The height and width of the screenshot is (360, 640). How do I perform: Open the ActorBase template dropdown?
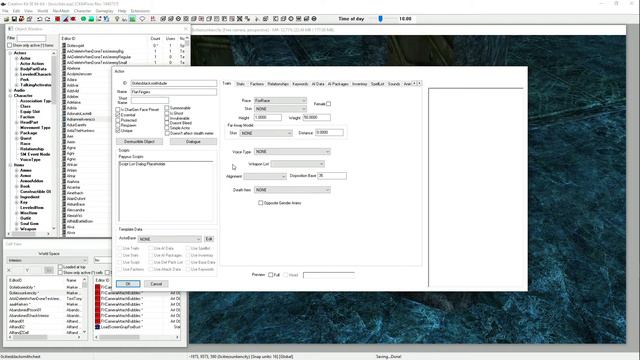click(x=170, y=239)
